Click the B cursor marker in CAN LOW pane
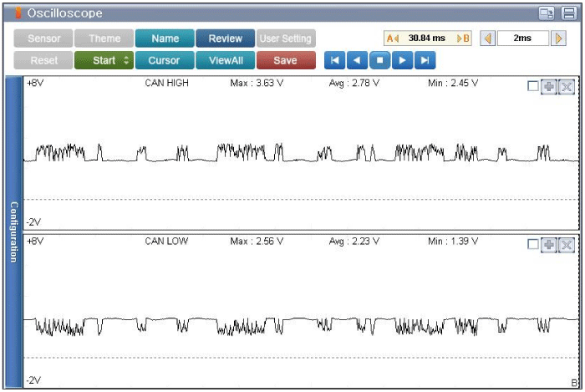 pos(574,383)
